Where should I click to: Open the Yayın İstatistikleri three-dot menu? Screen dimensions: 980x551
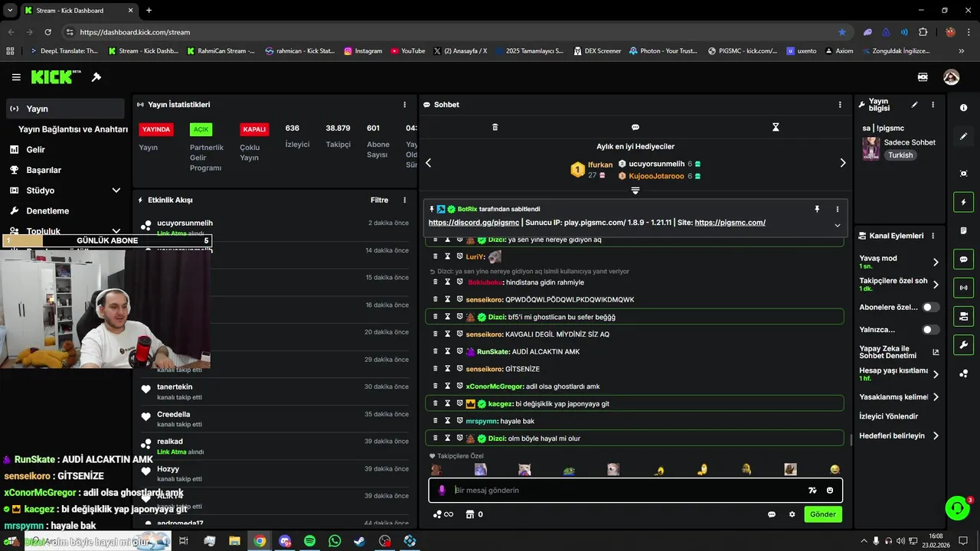pos(405,105)
